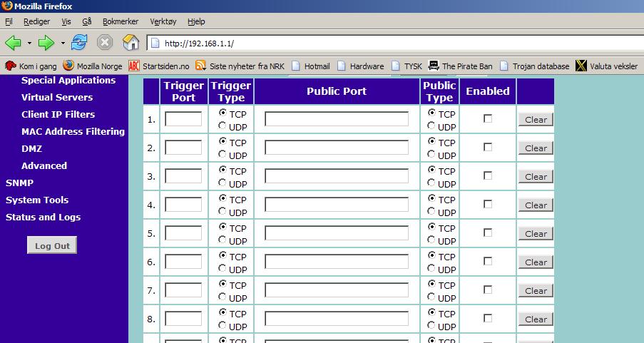Open the Rediger menu

[x=36, y=21]
